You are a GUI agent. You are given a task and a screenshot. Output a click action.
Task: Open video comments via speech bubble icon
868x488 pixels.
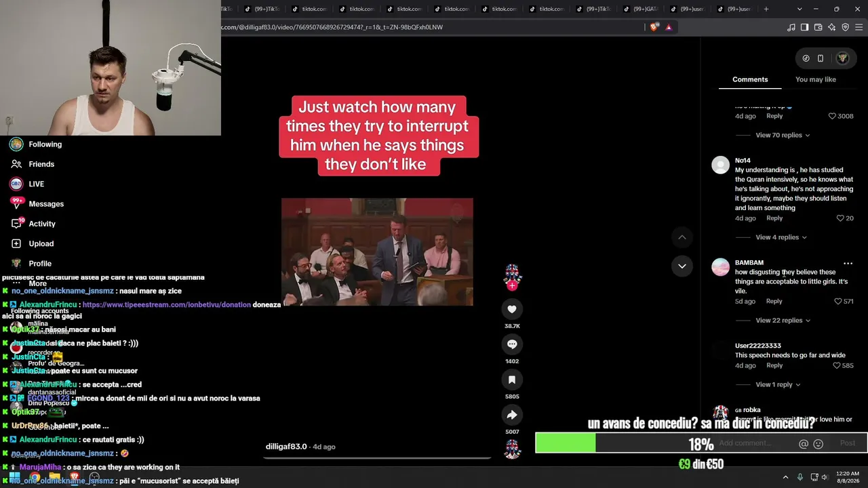[x=512, y=344]
